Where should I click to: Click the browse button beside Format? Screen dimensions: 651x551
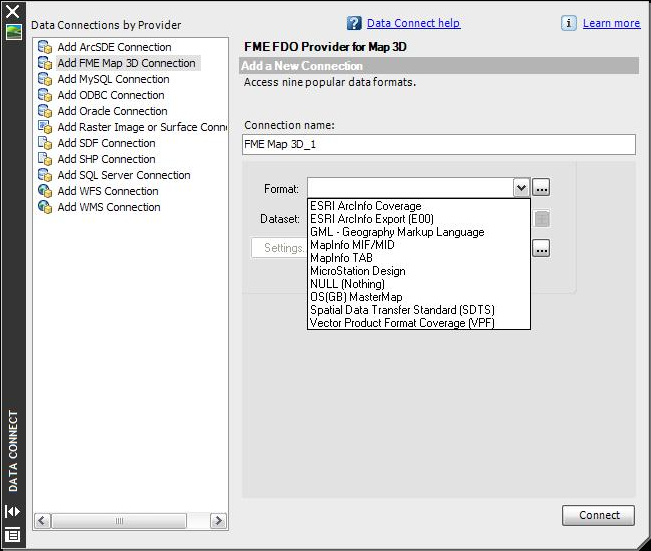541,188
